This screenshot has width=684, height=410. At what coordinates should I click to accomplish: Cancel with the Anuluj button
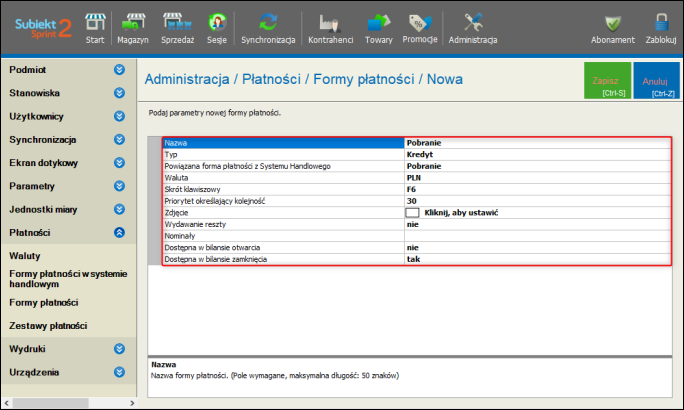pyautogui.click(x=655, y=81)
